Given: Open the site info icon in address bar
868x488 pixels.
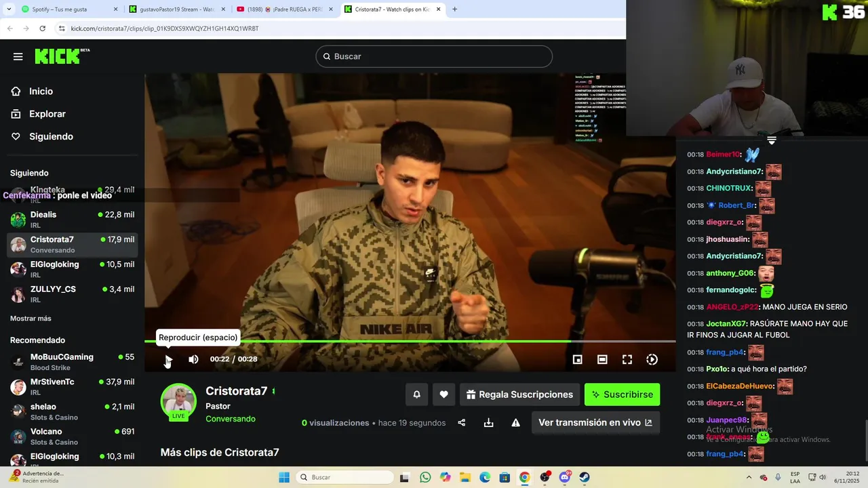Looking at the screenshot, I should pyautogui.click(x=62, y=28).
